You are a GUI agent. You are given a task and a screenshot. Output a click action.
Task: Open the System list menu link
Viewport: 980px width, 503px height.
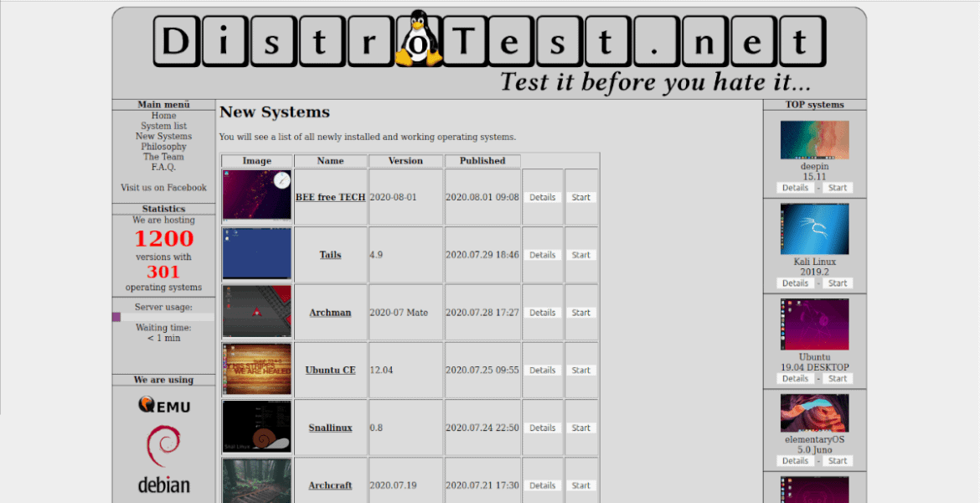163,126
